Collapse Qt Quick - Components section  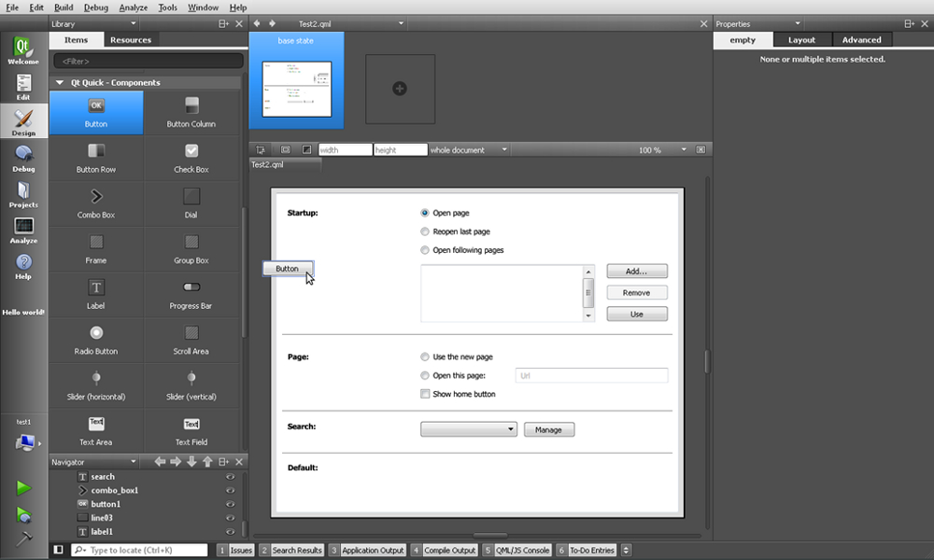[60, 83]
